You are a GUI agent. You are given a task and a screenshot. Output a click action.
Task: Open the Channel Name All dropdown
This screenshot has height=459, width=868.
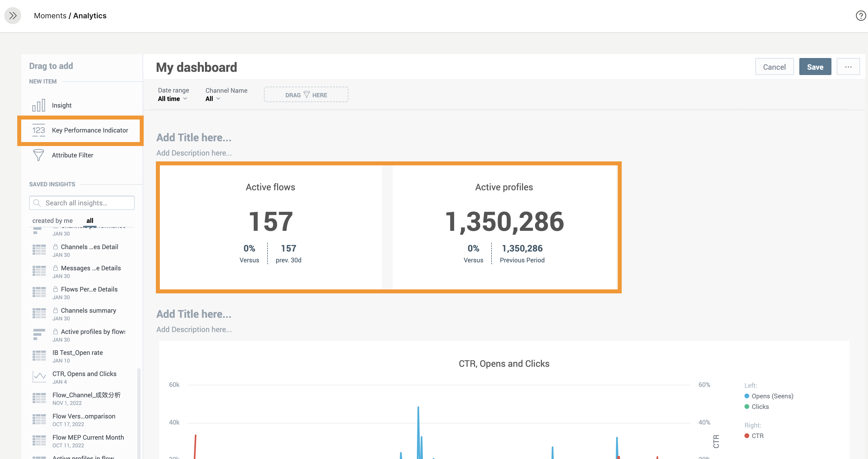pos(213,99)
